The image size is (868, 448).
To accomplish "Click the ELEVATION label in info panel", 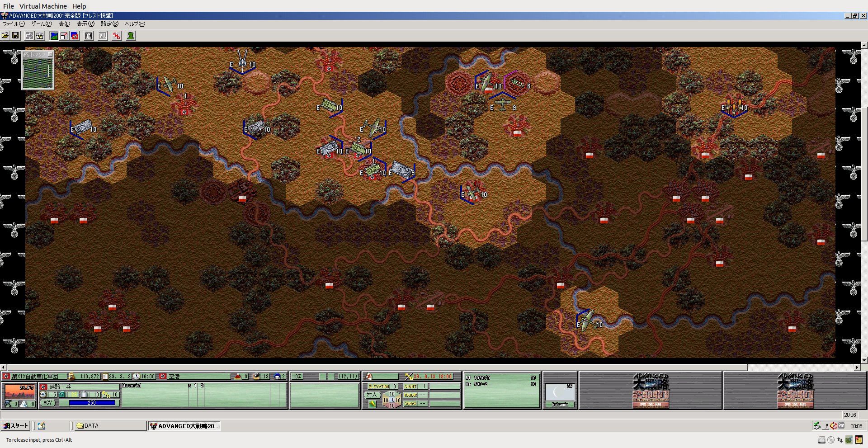I will pos(379,387).
